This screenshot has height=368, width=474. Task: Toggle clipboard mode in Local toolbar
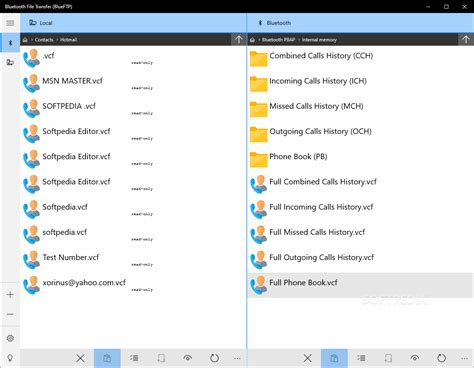(107, 358)
